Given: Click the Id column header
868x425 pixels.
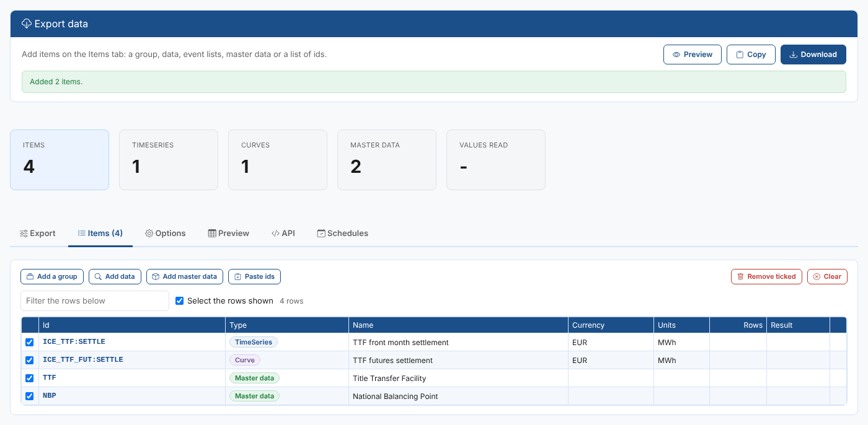Looking at the screenshot, I should click(132, 325).
